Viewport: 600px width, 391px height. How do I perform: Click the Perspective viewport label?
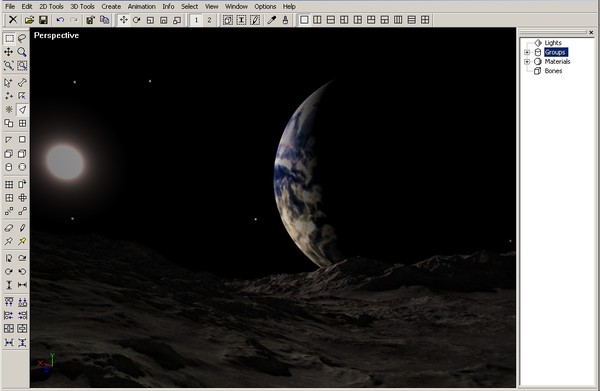56,35
